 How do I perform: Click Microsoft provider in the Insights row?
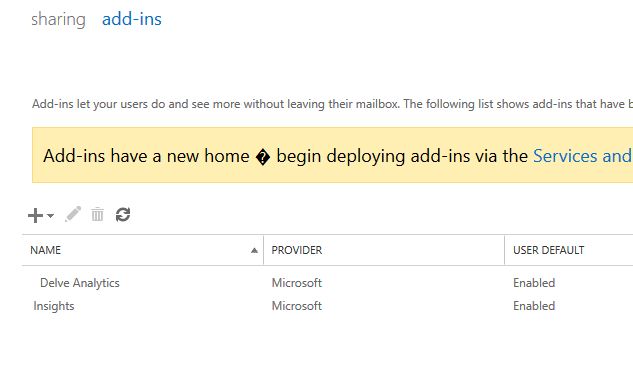[x=297, y=306]
